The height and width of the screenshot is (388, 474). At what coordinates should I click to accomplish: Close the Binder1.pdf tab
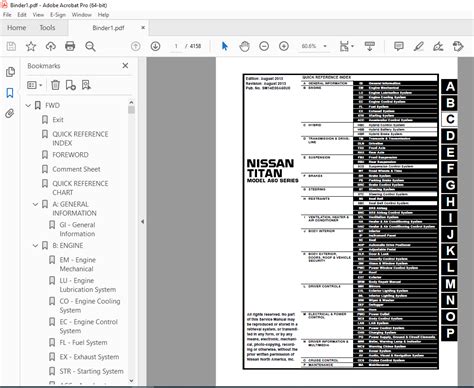pyautogui.click(x=143, y=28)
